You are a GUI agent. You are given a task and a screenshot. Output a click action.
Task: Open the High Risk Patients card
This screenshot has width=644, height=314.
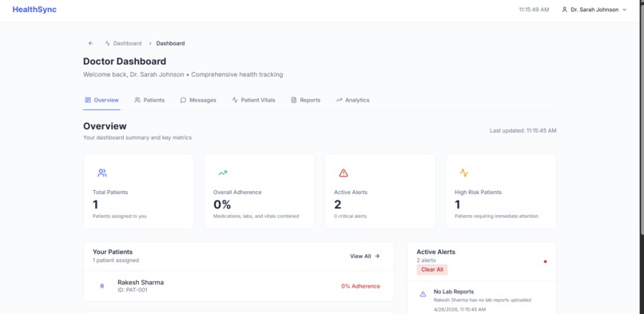click(501, 191)
